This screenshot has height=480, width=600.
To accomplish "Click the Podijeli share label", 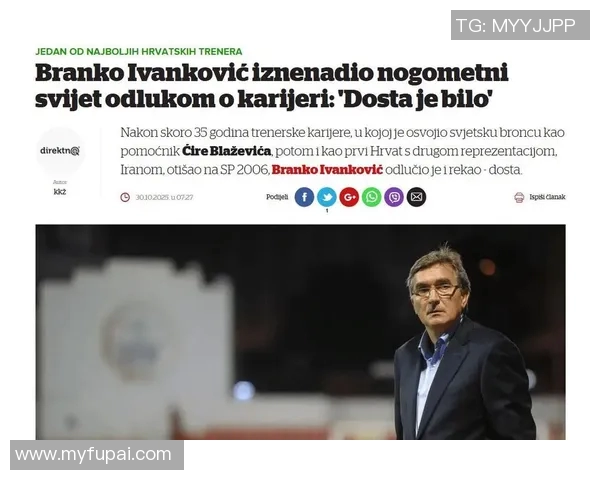I will coord(277,197).
